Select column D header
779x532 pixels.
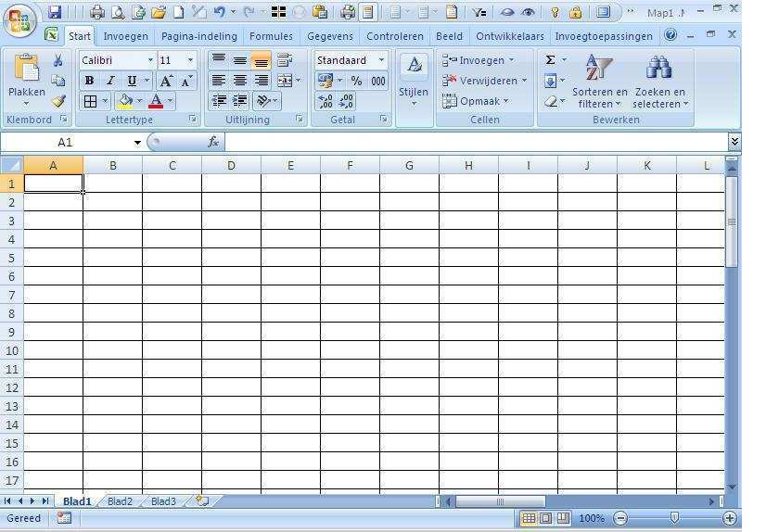[231, 165]
